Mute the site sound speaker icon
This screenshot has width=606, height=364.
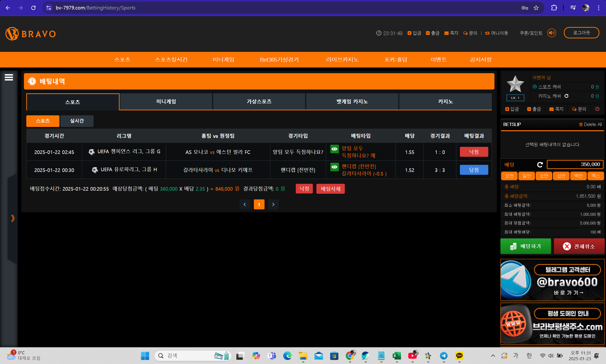552,33
